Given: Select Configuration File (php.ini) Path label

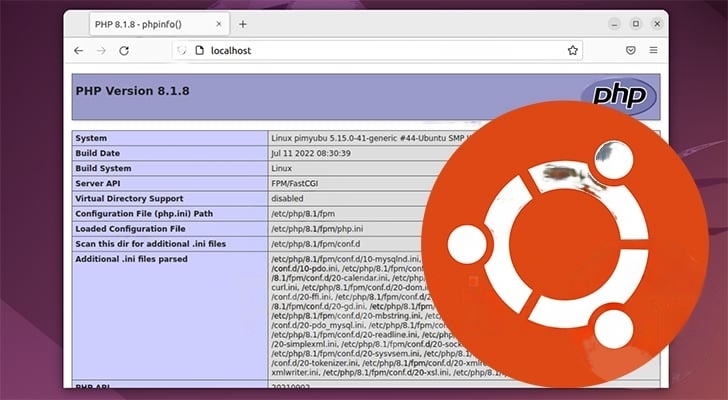Looking at the screenshot, I should (x=144, y=214).
